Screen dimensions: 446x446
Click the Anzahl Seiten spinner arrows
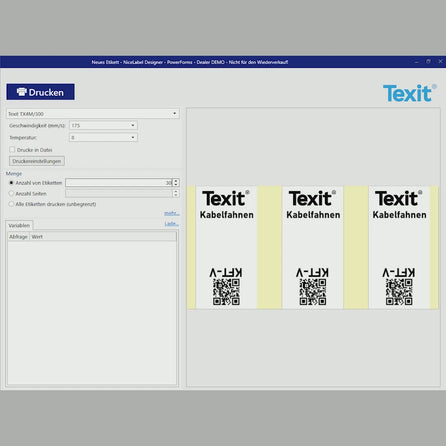[176, 193]
